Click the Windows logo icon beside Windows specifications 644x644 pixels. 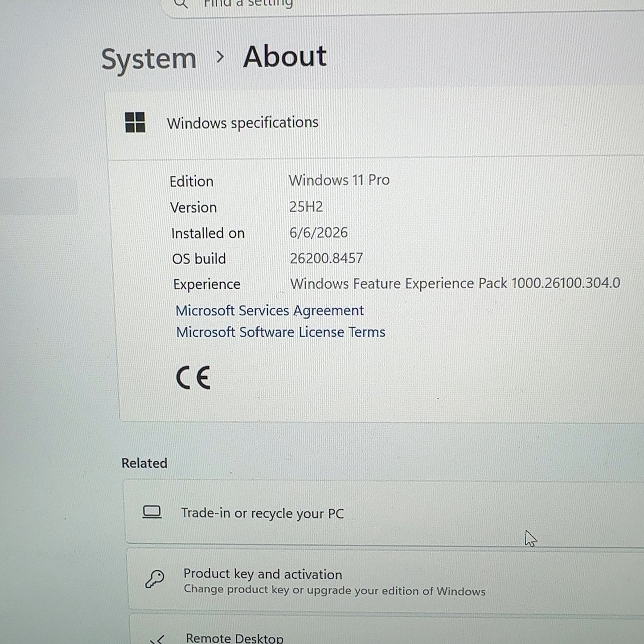(135, 122)
